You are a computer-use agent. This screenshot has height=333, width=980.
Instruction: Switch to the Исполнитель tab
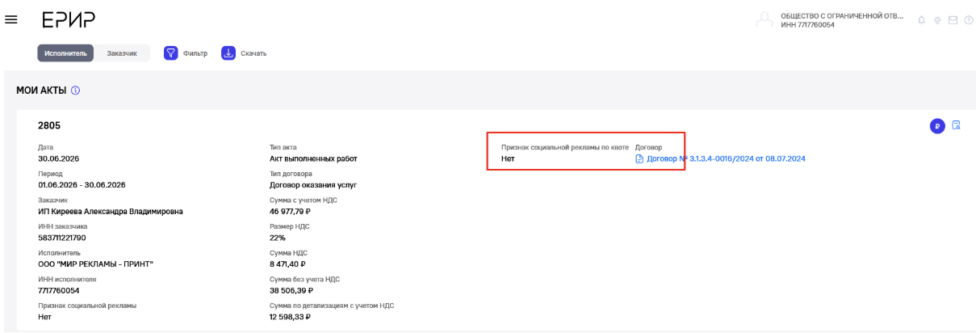pos(65,53)
